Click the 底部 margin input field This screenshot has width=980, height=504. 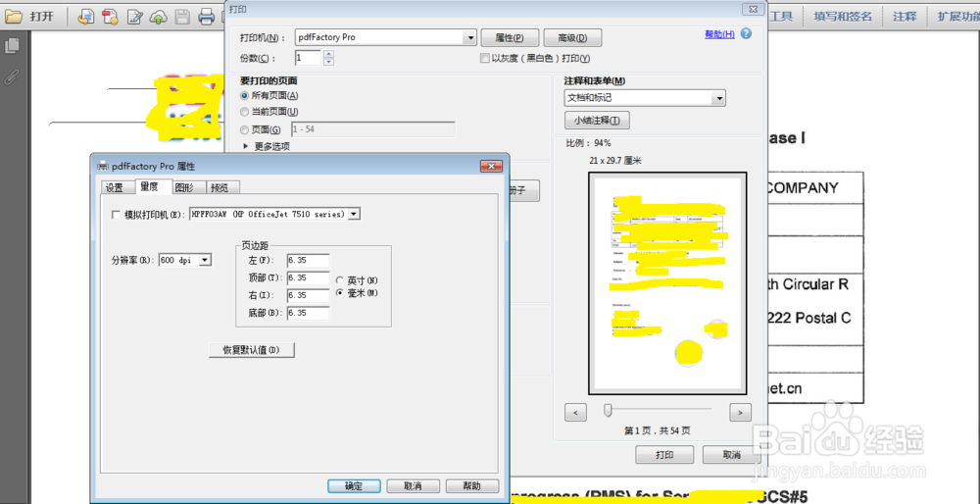click(308, 313)
